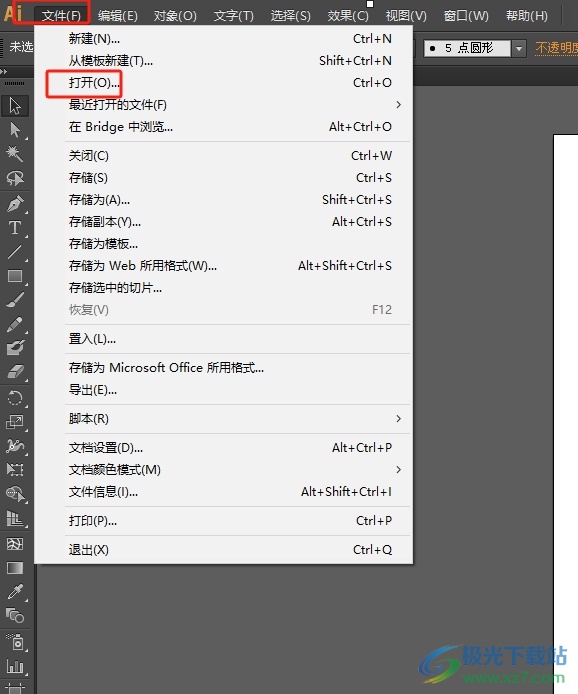Select the Shape Builder tool
This screenshot has width=578, height=694.
tap(15, 494)
